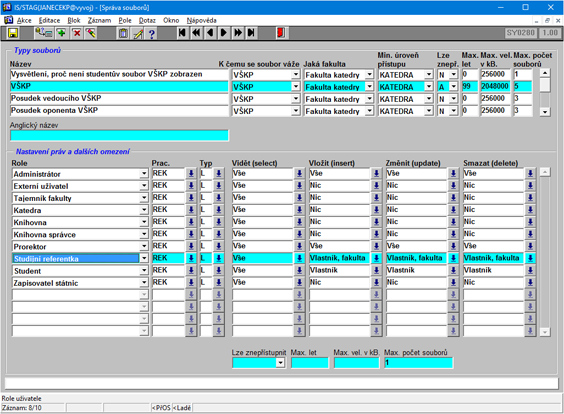Click the query toolbar icon next to save

pyautogui.click(x=44, y=33)
